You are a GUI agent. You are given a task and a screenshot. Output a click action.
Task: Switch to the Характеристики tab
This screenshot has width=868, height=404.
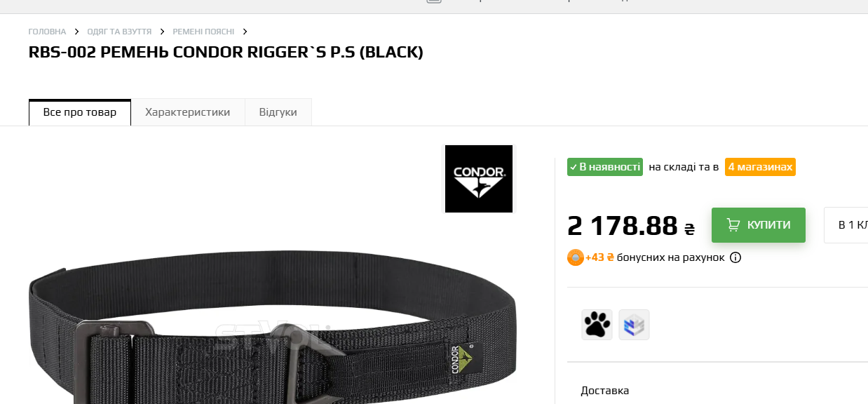point(188,112)
